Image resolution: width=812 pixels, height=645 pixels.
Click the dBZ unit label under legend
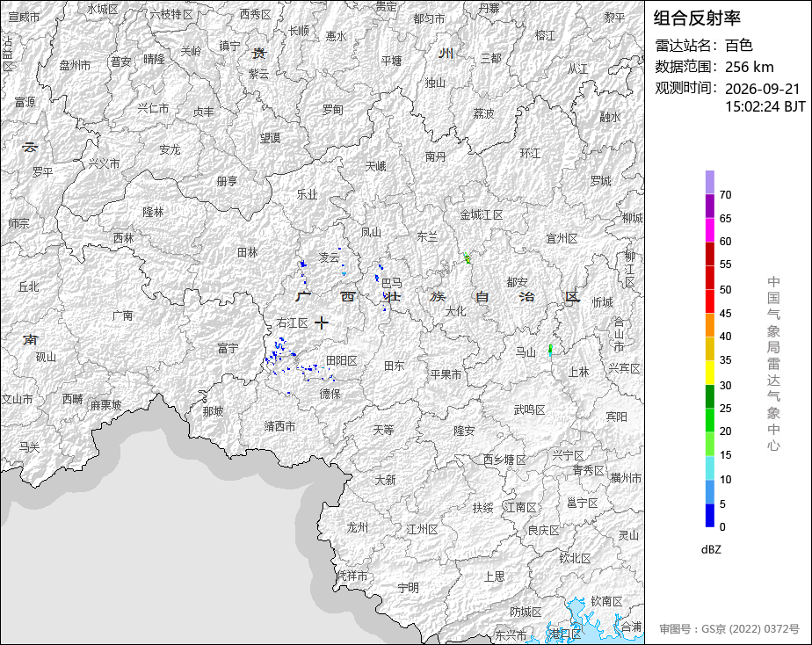click(x=711, y=549)
